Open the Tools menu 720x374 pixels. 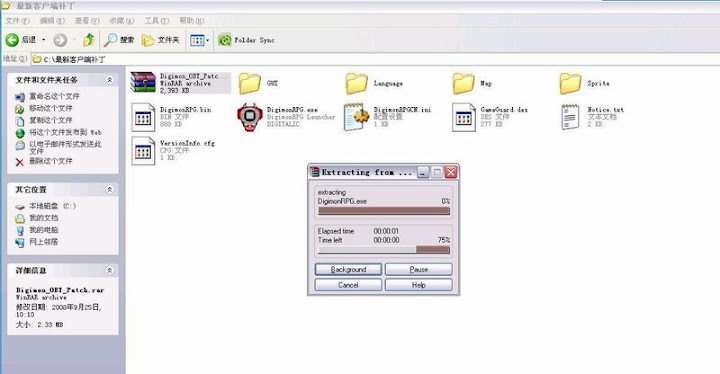pos(157,21)
